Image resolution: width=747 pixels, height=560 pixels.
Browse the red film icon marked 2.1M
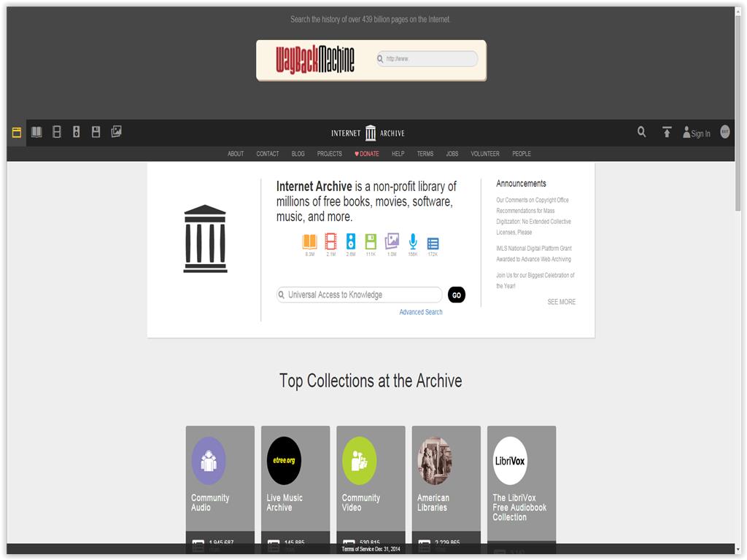pyautogui.click(x=330, y=245)
